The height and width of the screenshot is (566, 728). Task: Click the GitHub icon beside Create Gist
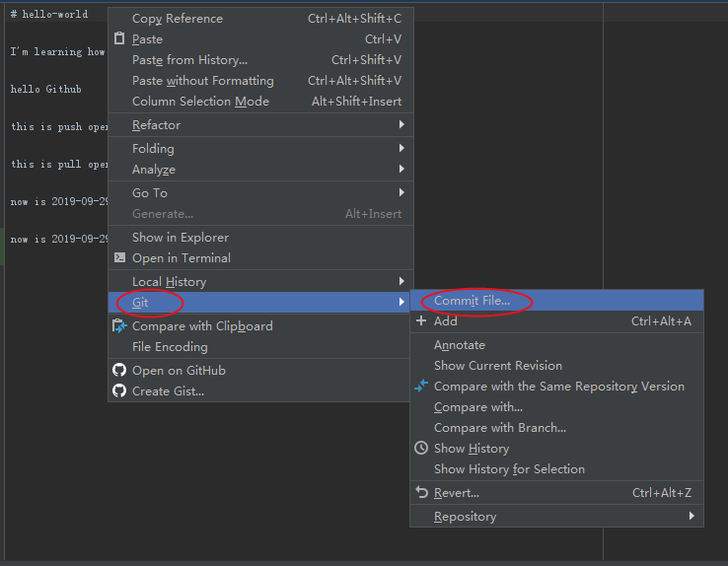(x=119, y=390)
